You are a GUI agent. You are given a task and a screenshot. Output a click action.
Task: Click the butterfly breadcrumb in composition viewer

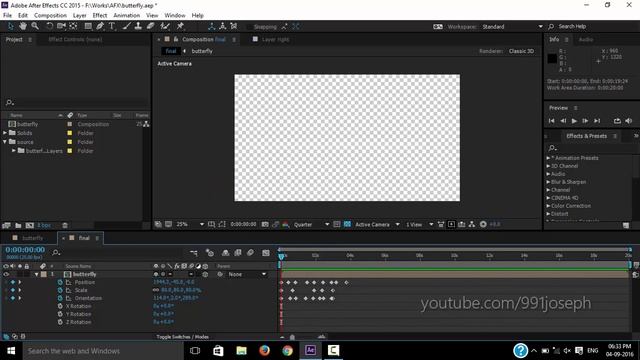pos(202,51)
